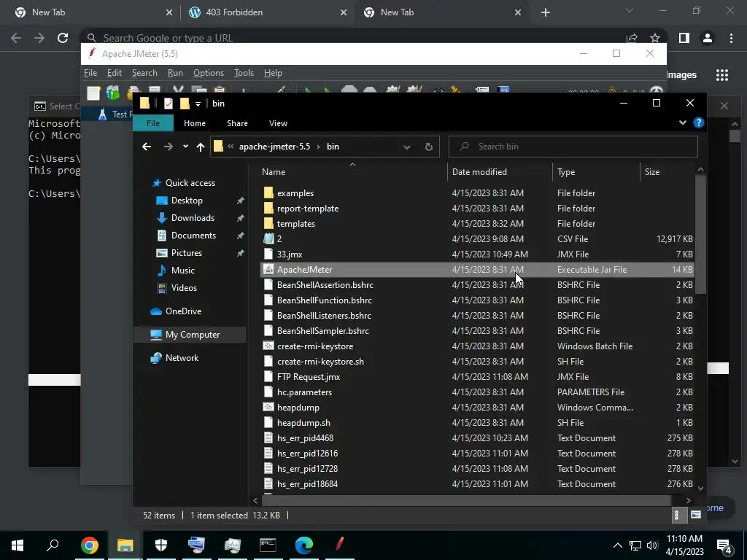Screen dimensions: 747x560
Task: Go back in File Explorer
Action: (x=147, y=147)
